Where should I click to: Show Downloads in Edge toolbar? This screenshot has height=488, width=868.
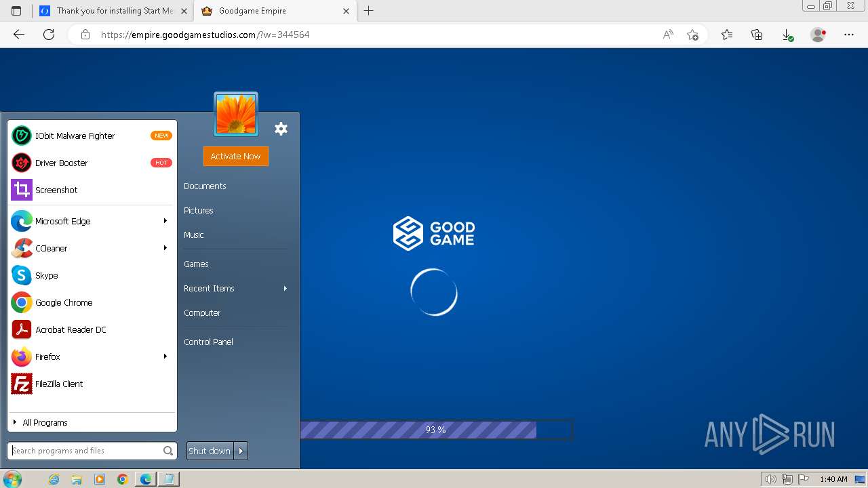tap(787, 35)
